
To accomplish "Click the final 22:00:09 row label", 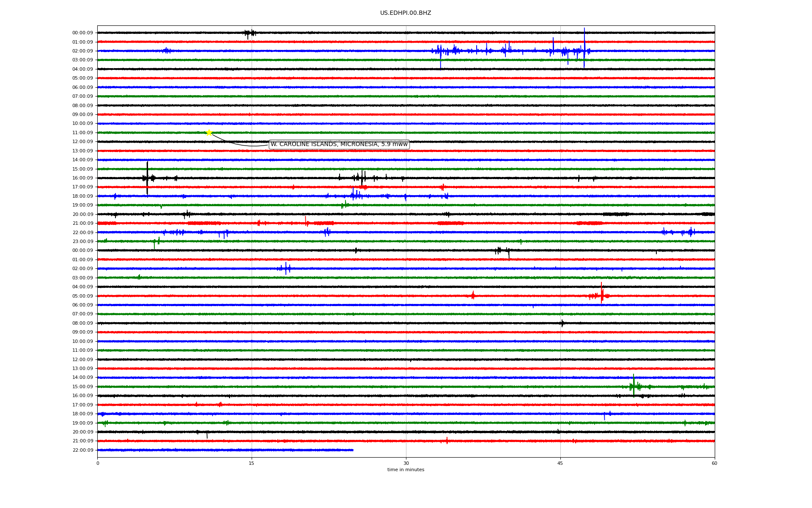I will 82,450.
